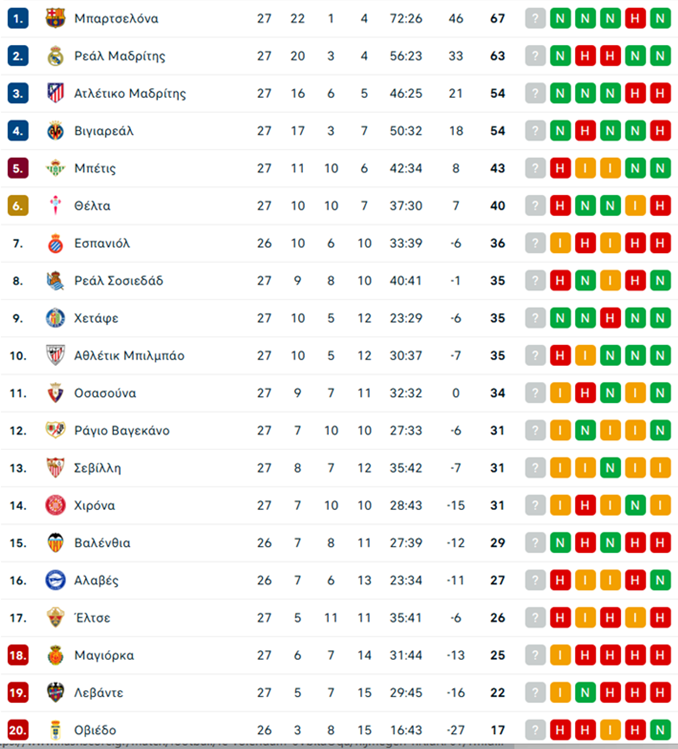
Task: Click the gold position 6 rank badge
Action: point(18,206)
